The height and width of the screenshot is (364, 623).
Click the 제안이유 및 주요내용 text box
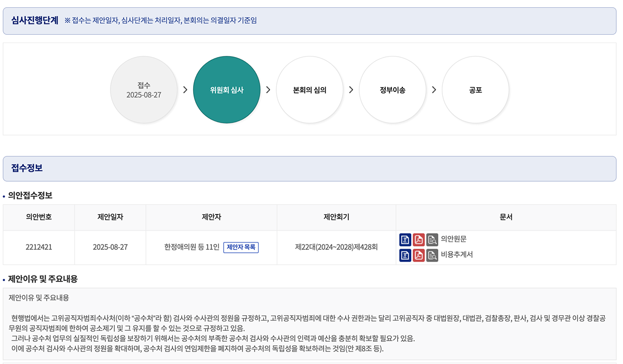pyautogui.click(x=309, y=323)
